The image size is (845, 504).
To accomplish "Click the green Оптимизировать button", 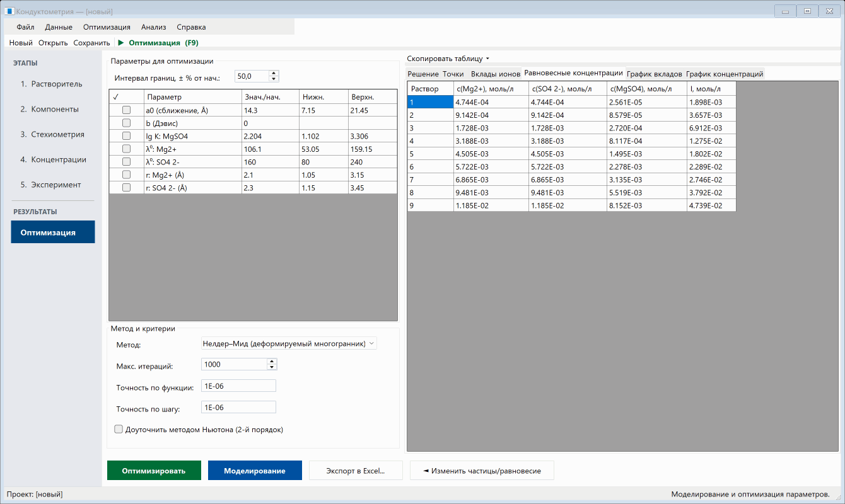I will coord(154,471).
